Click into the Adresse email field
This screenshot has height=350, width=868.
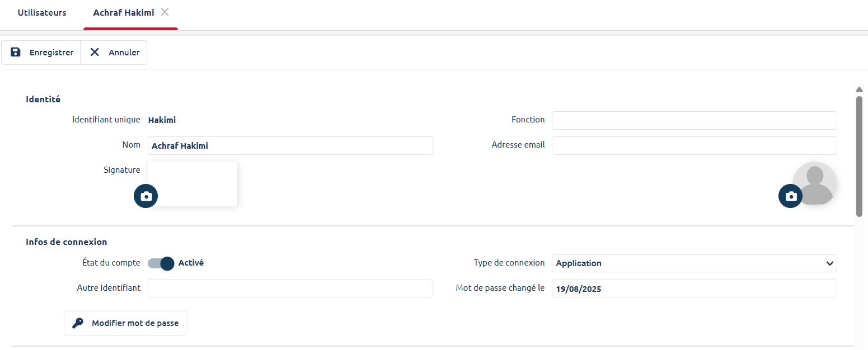tap(694, 145)
